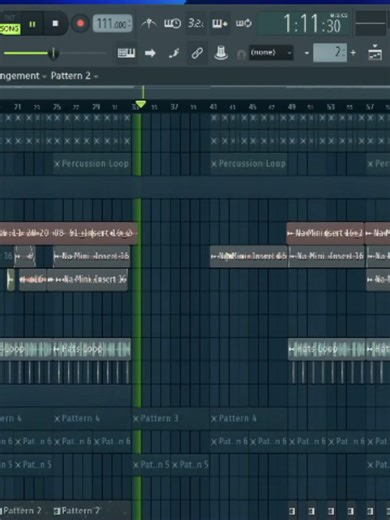Image resolution: width=390 pixels, height=520 pixels.
Task: Stop playback with the stop button
Action: point(55,24)
